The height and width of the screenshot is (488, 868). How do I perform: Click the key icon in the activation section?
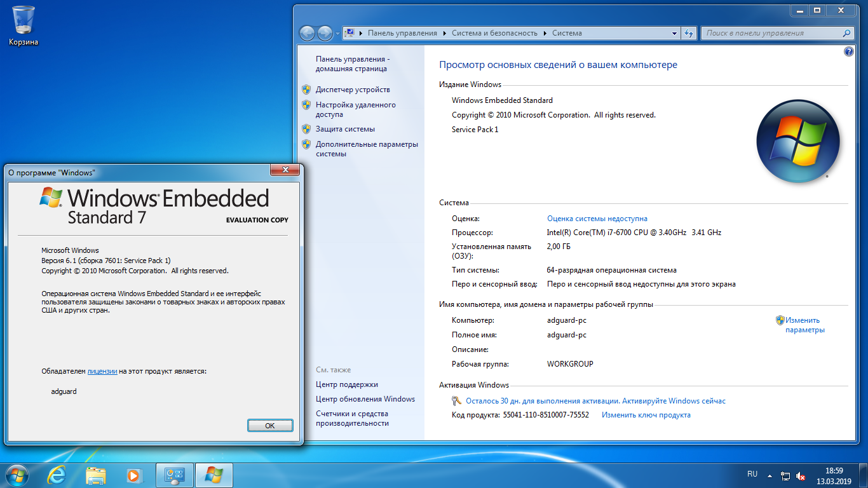(x=456, y=401)
